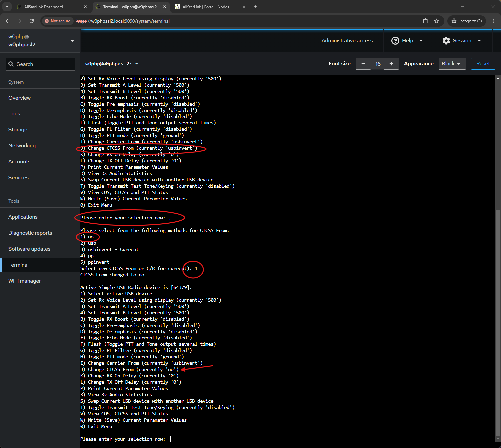Decrease terminal font size with minus
501x448 pixels.
coord(363,64)
